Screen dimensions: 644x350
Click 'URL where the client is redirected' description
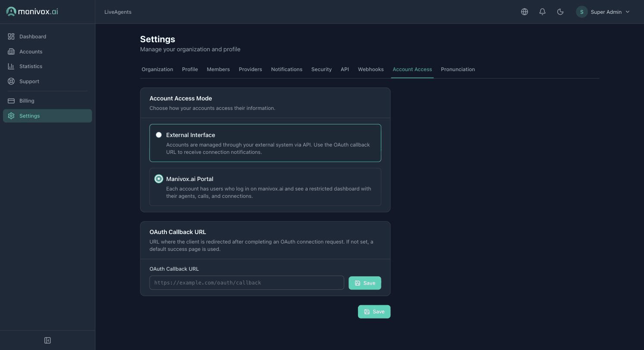coord(261,245)
